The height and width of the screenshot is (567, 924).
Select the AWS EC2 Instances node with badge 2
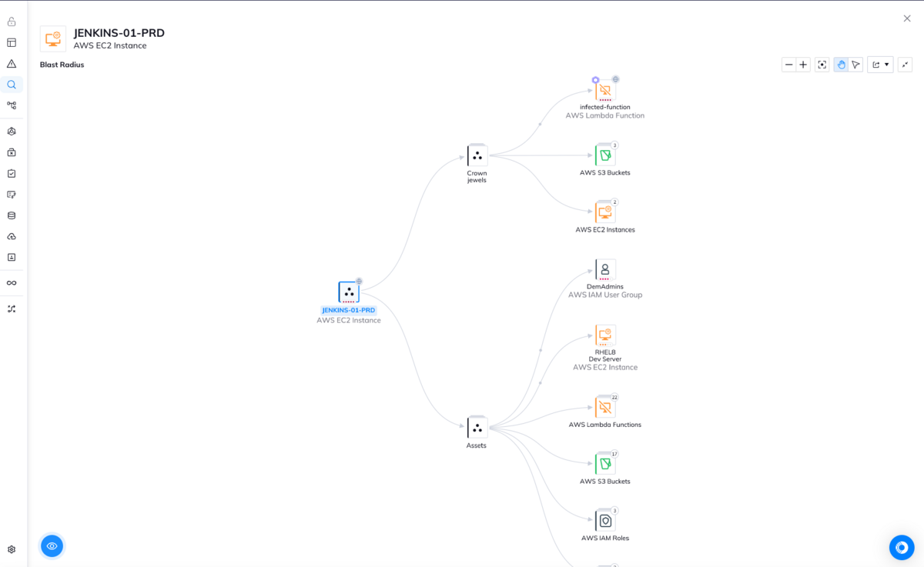click(605, 212)
